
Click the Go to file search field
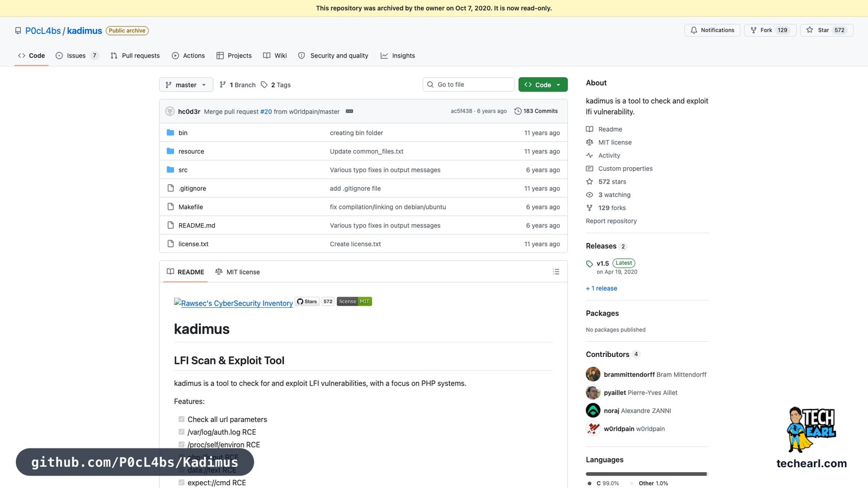(468, 85)
